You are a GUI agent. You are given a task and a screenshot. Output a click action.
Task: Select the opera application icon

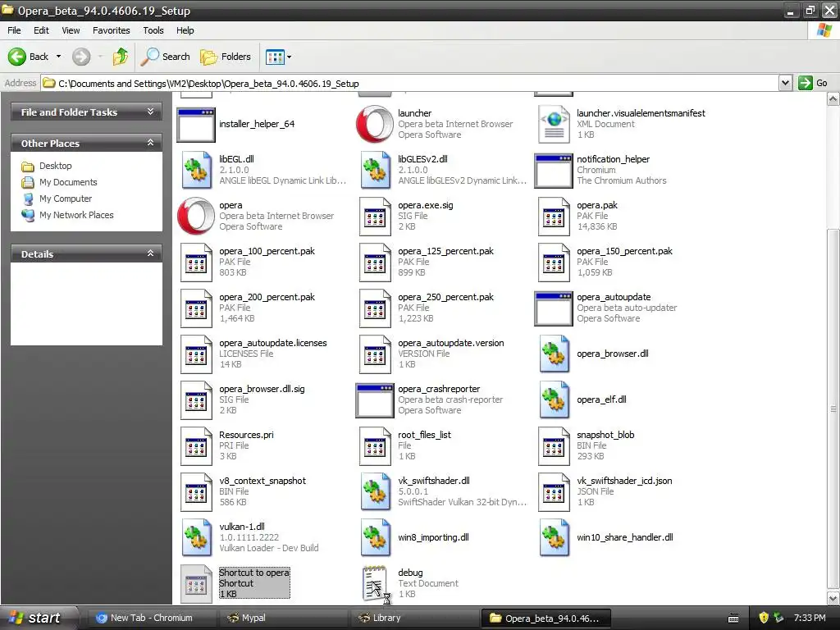(x=196, y=217)
